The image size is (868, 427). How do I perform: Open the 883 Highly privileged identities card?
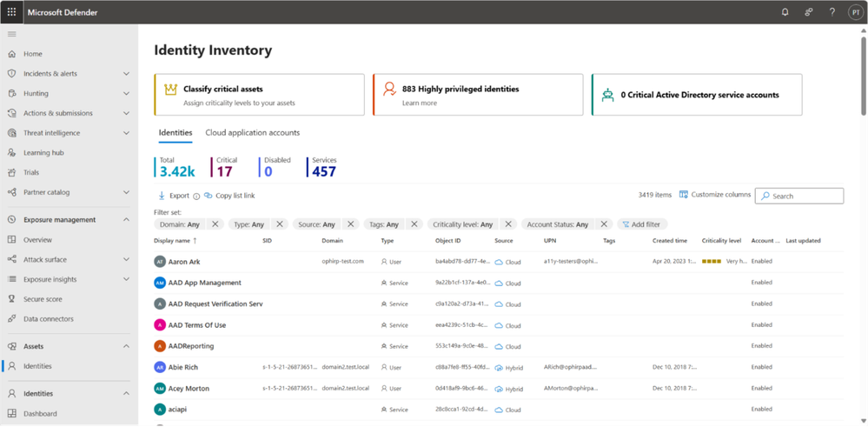coord(478,95)
